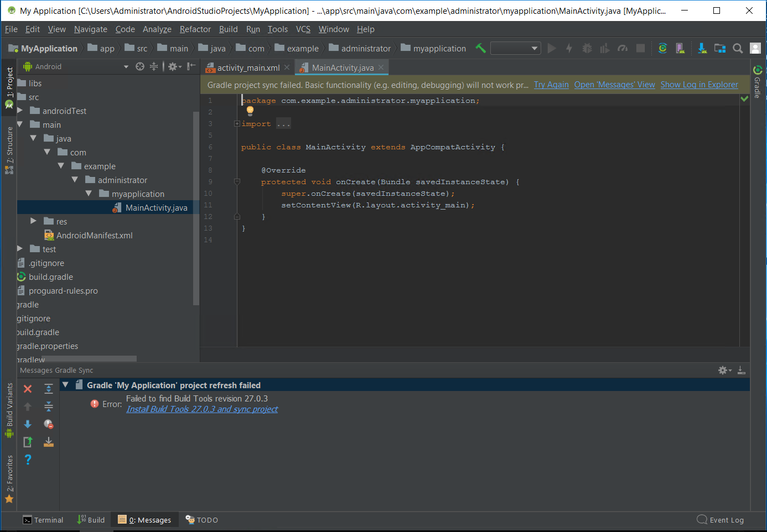Open the File menu
This screenshot has height=532, width=767.
pyautogui.click(x=11, y=29)
